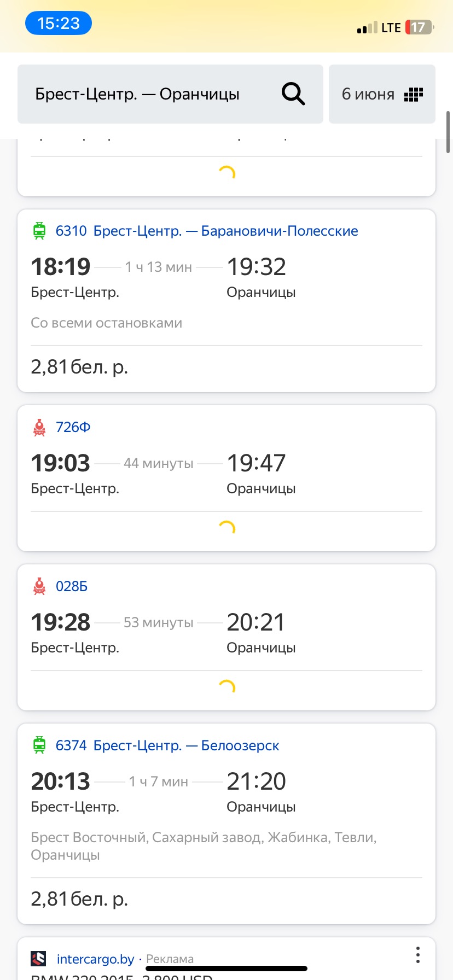The image size is (453, 980).
Task: Tap the green train icon for route 6374
Action: 39,745
